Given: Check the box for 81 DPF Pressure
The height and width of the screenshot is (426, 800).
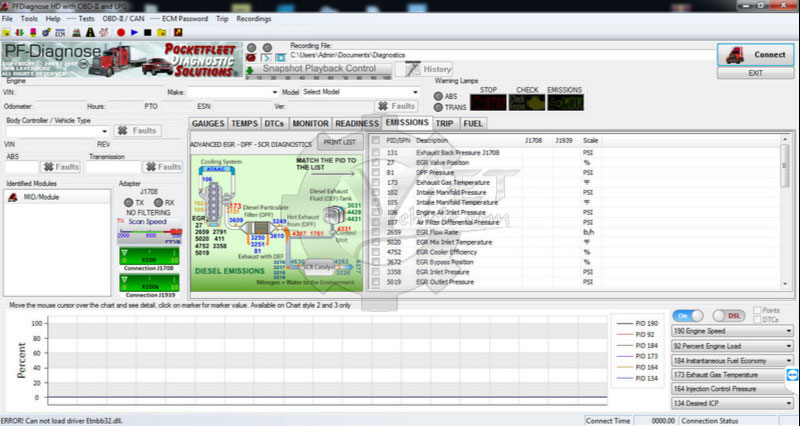Looking at the screenshot, I should pyautogui.click(x=376, y=172).
